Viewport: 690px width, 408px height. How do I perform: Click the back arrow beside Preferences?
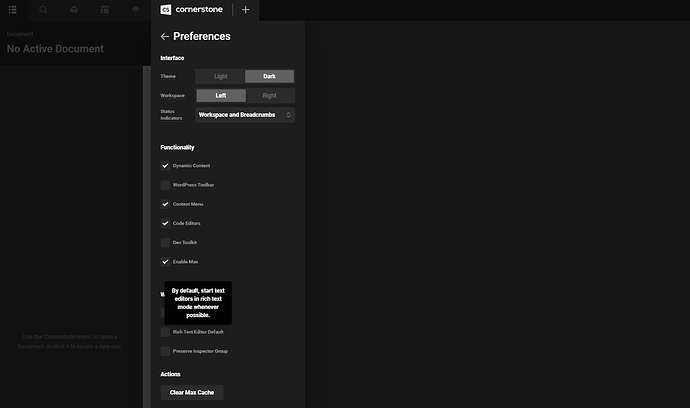165,36
